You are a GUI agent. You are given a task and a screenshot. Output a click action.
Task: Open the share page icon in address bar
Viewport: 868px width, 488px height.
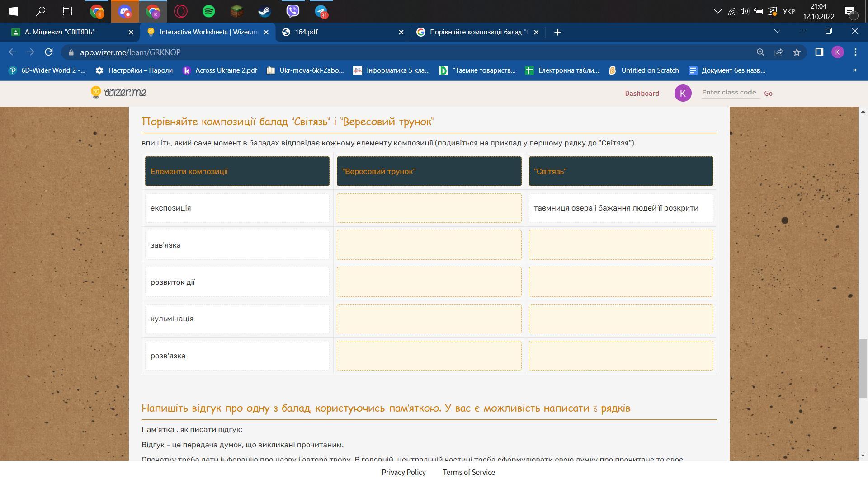click(778, 52)
